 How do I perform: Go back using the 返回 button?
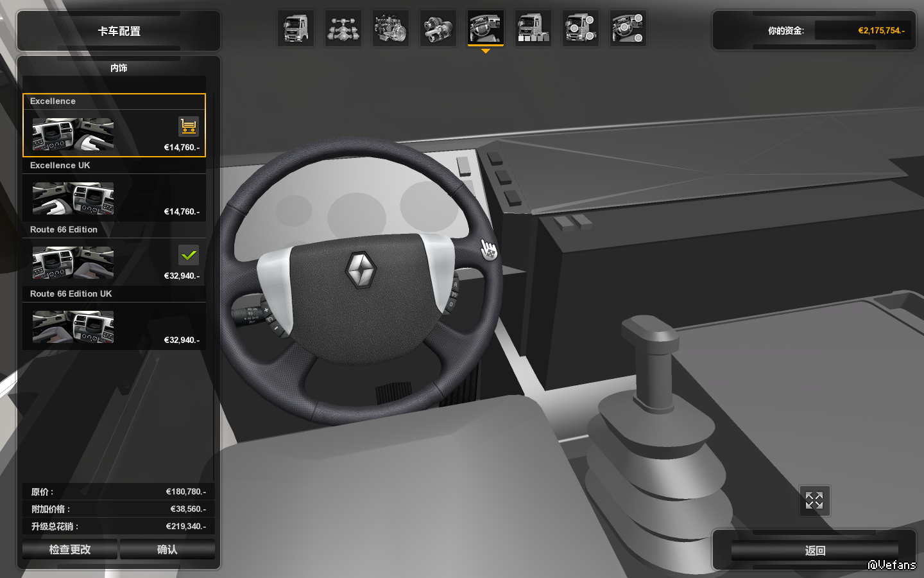pos(814,550)
